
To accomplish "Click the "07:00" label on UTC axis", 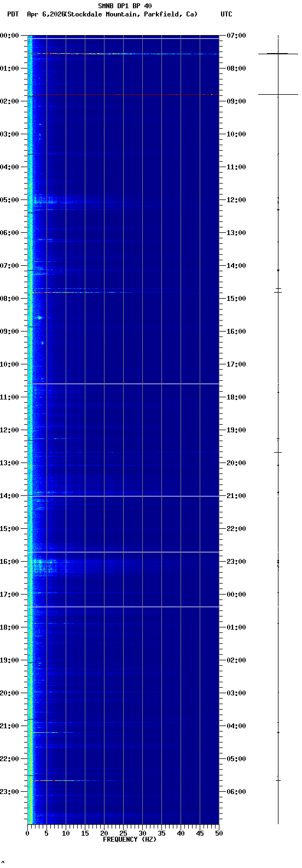I will 236,36.
